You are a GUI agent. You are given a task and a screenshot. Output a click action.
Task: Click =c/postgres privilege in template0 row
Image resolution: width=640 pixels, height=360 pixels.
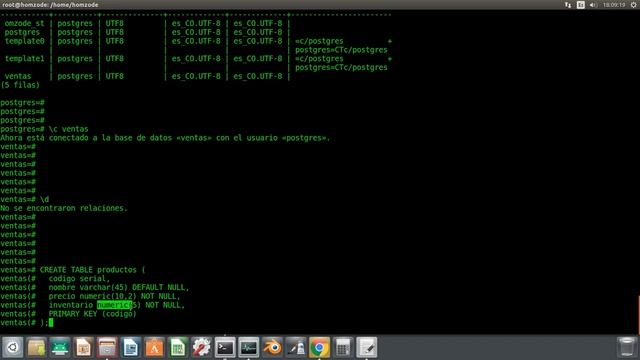[319, 41]
